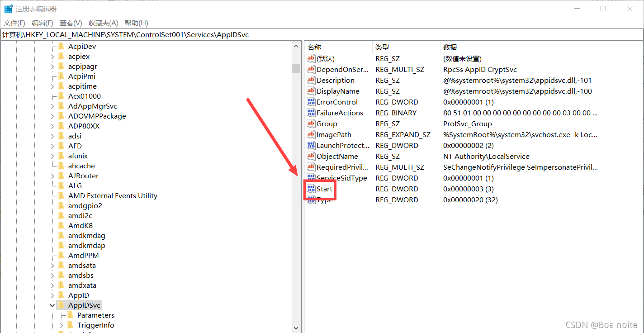This screenshot has width=644, height=333.
Task: Click the ImagePath value icon
Action: coord(311,134)
